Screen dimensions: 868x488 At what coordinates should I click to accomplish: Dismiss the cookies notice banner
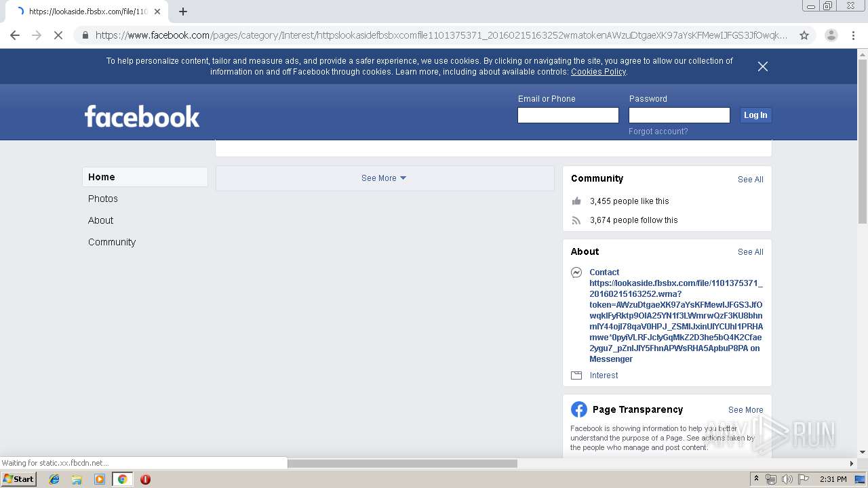(x=763, y=66)
